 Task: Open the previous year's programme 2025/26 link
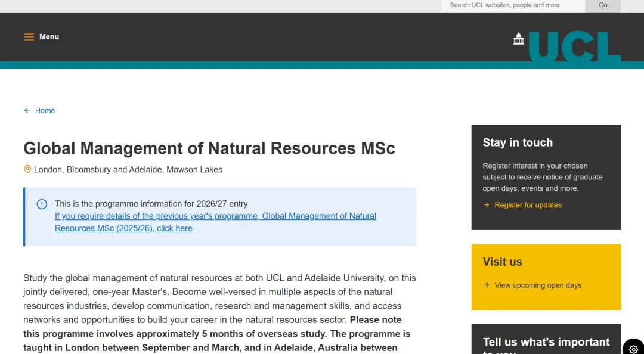pyautogui.click(x=215, y=222)
